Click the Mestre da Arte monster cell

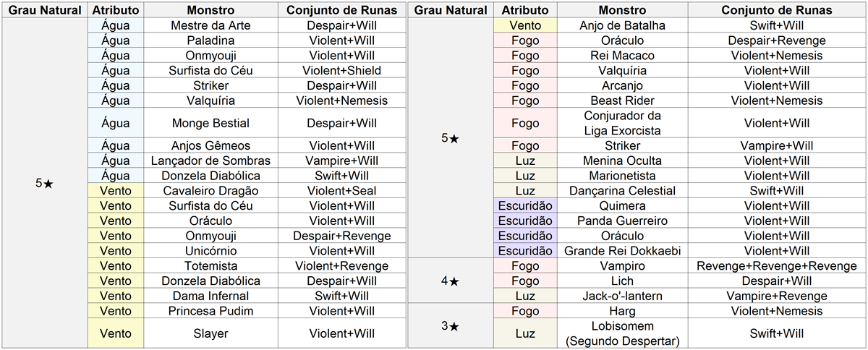click(x=210, y=25)
